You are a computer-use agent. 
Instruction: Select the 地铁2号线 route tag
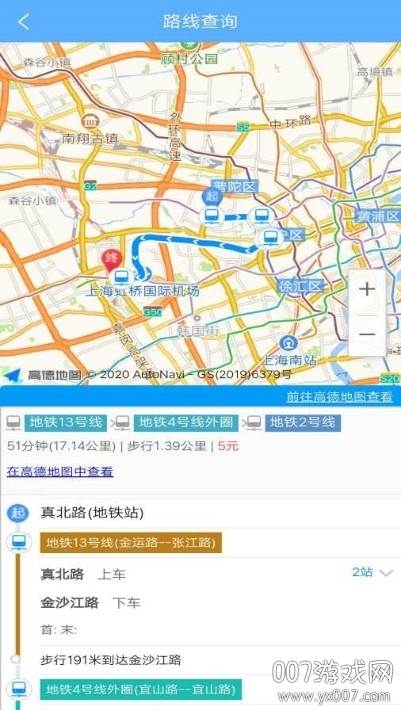point(303,422)
